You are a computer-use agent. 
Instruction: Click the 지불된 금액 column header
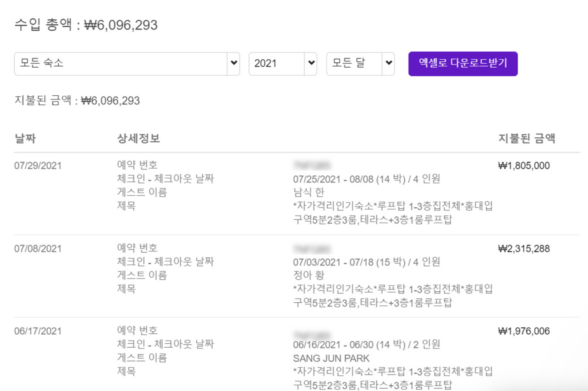pos(526,139)
